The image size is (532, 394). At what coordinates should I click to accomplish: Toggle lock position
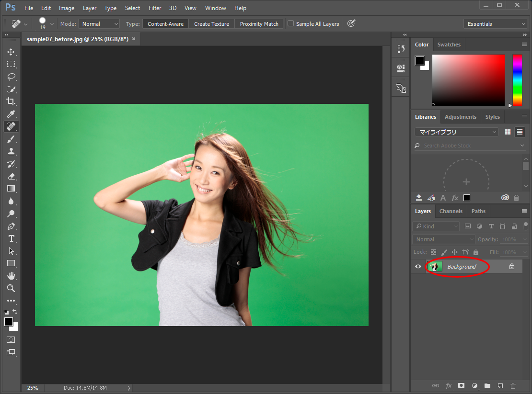click(x=455, y=252)
